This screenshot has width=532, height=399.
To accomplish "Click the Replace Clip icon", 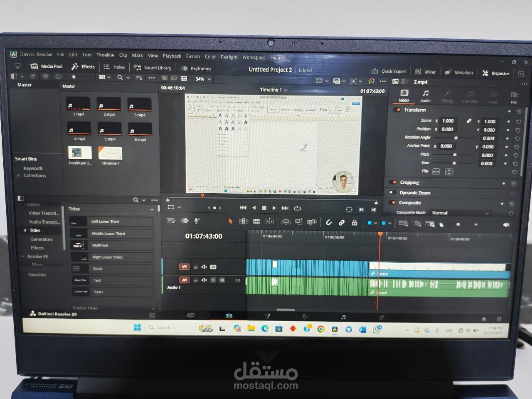I will coord(312,222).
